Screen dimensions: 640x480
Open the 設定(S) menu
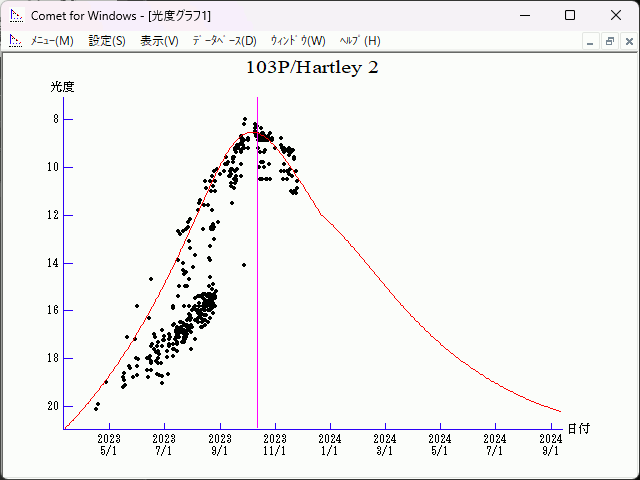107,41
